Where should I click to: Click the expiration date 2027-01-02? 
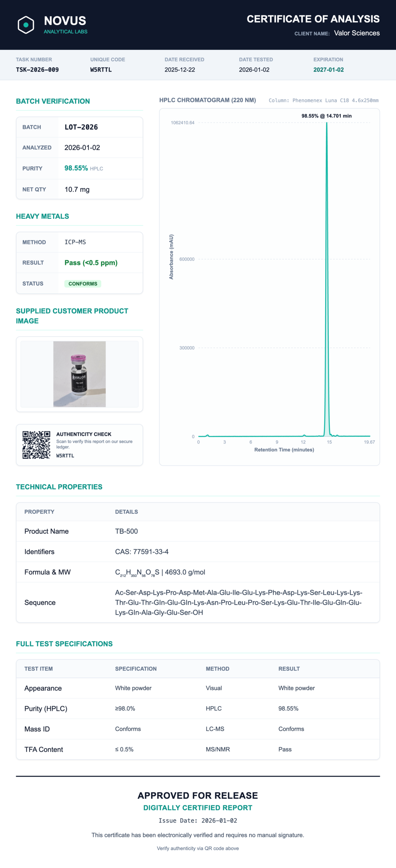(328, 70)
